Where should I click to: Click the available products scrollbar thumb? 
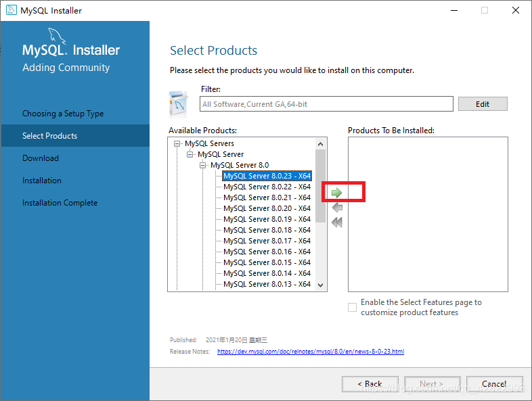click(x=320, y=186)
